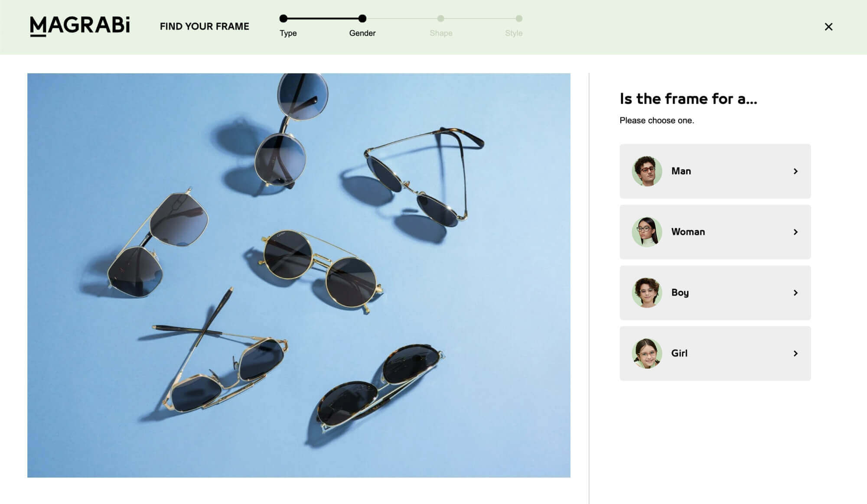This screenshot has height=504, width=867.
Task: Choose the Woman label text
Action: (688, 232)
